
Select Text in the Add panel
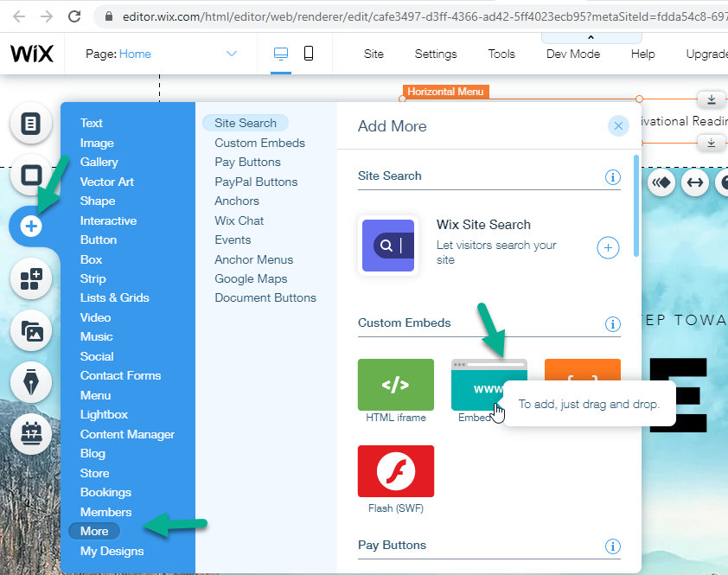coord(91,123)
